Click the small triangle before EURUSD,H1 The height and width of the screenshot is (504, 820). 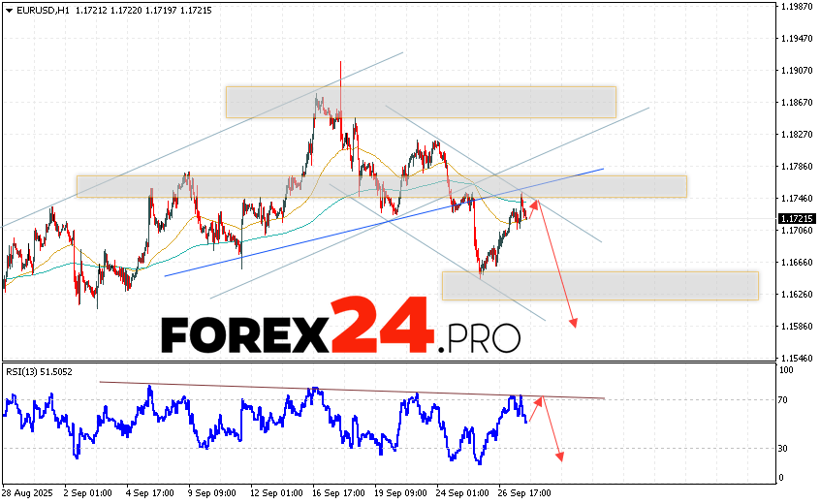click(8, 10)
